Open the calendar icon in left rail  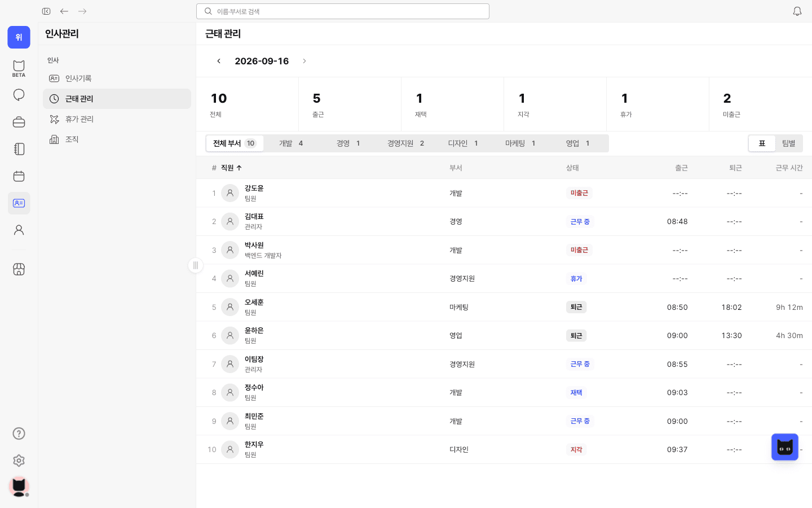(19, 176)
